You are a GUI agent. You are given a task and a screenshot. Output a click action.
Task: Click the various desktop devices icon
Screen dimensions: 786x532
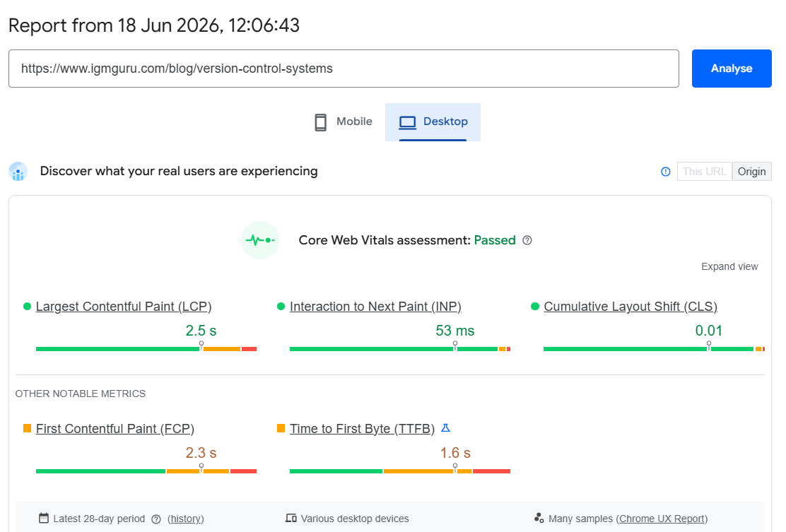(x=291, y=518)
